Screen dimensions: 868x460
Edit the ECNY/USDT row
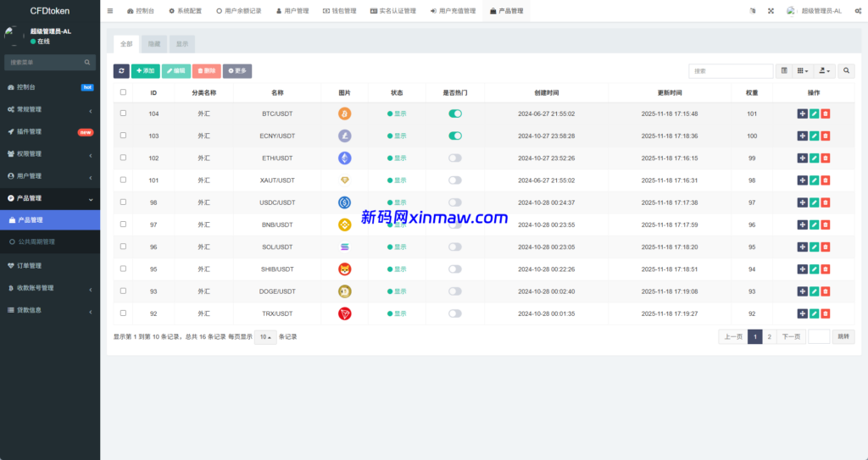click(814, 136)
